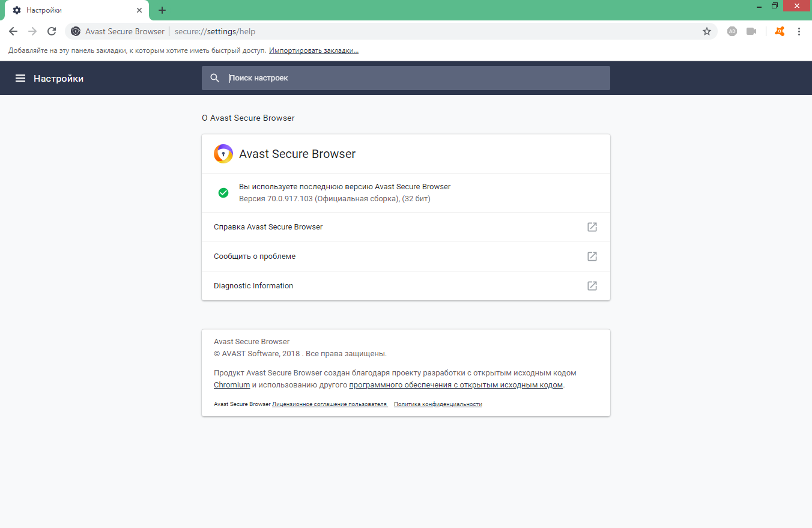Screen dimensions: 812x528
Task: Open the Настройки hamburger menu
Action: coord(20,78)
